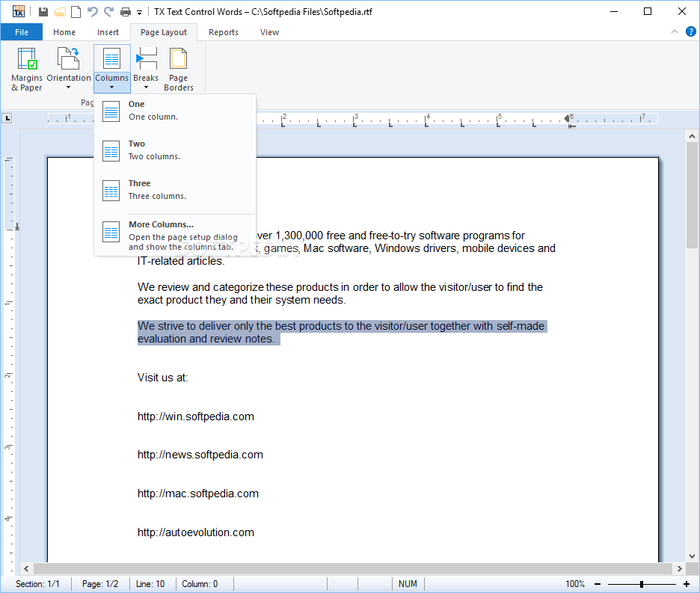
Task: Click the vertical scrollbar thumb
Action: (692, 196)
